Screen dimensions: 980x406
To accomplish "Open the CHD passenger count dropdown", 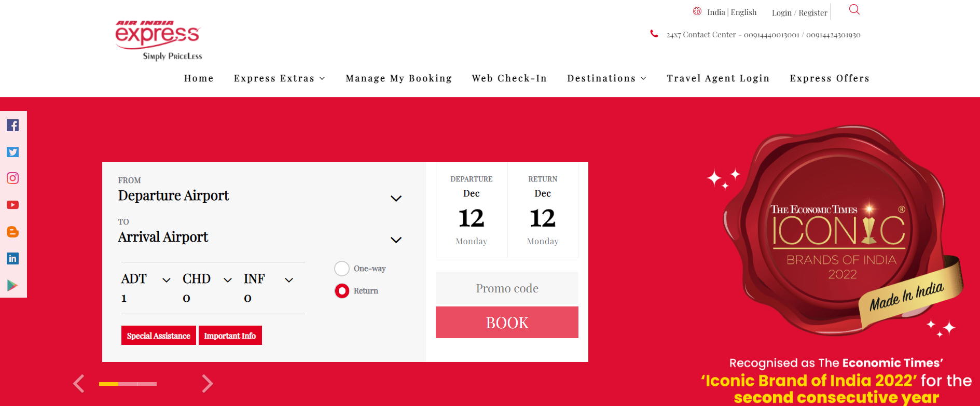I will point(228,280).
